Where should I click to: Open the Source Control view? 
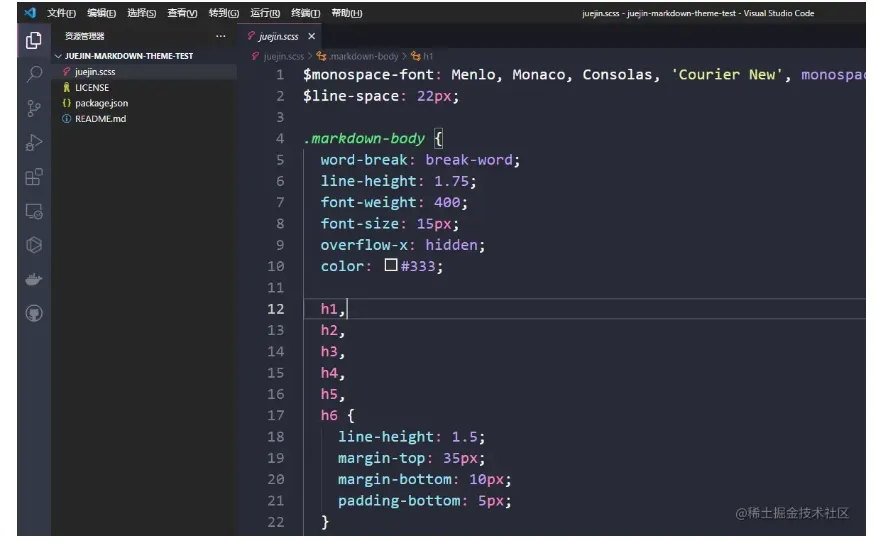(34, 108)
